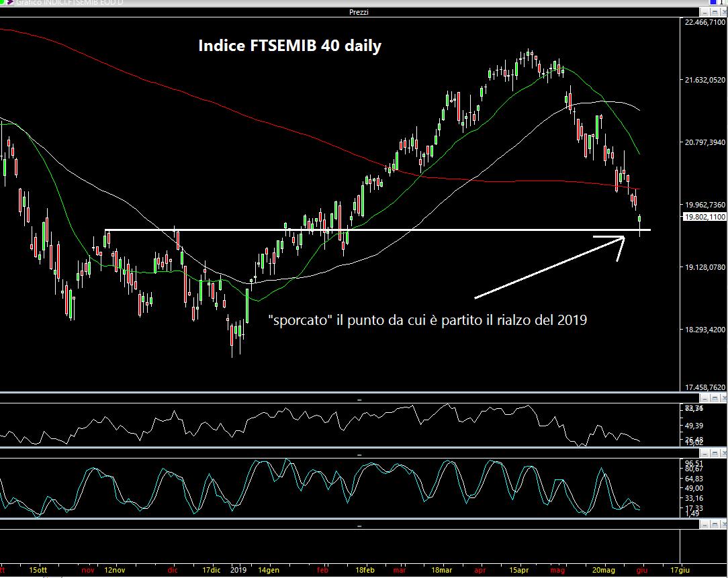
Task: Click price axis label 19.128,0780
Action: [704, 267]
